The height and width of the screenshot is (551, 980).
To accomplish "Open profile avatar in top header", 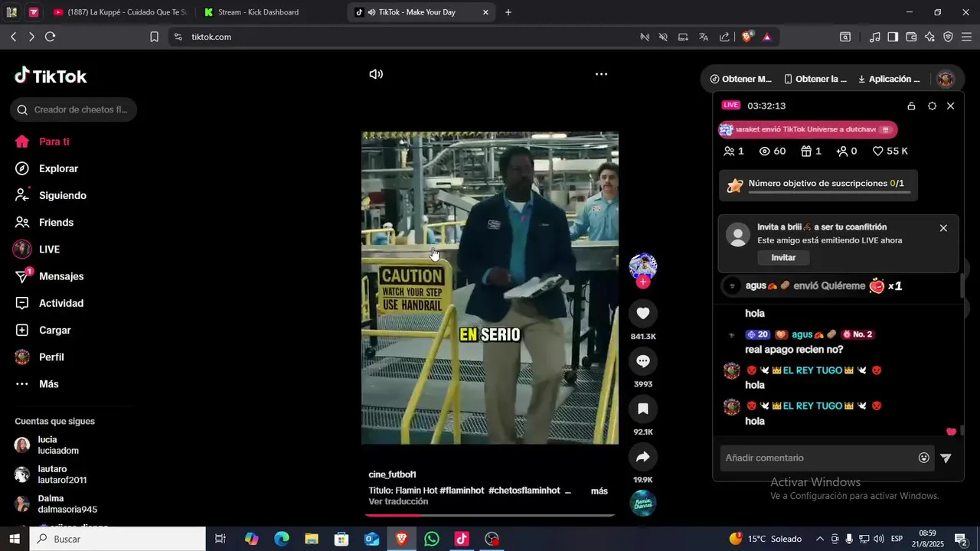I will point(946,79).
